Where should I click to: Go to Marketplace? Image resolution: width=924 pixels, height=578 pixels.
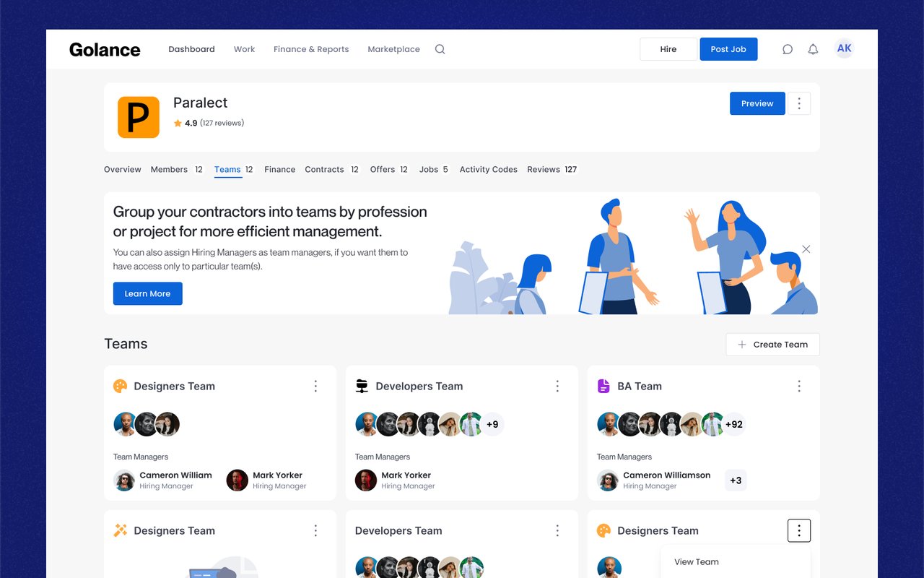point(393,49)
